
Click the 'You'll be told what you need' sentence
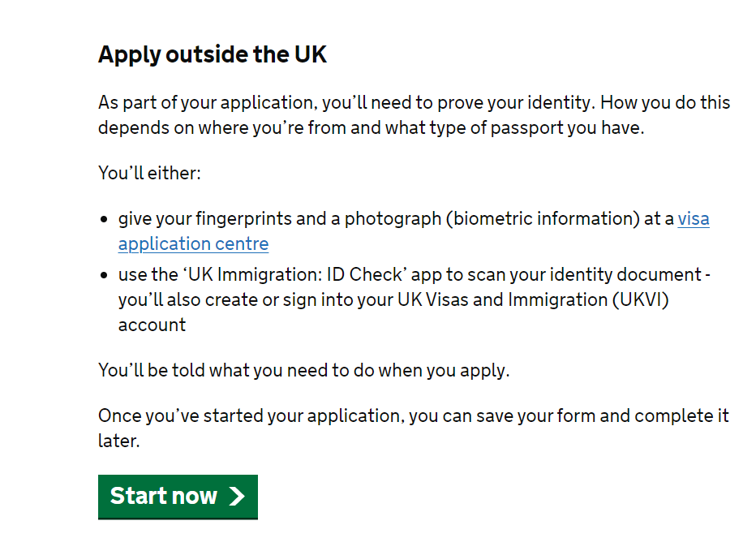point(303,370)
